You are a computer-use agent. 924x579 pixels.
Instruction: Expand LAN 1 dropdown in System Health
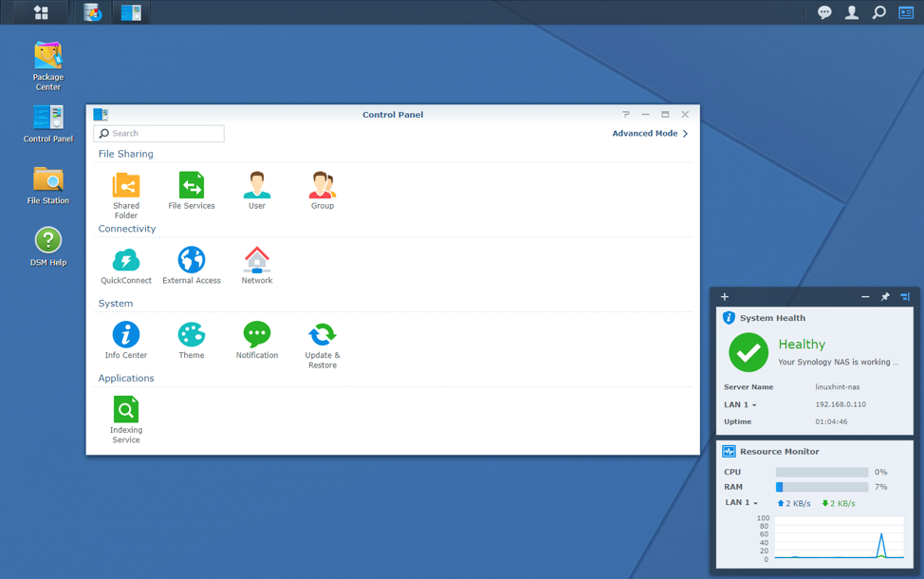pyautogui.click(x=740, y=404)
